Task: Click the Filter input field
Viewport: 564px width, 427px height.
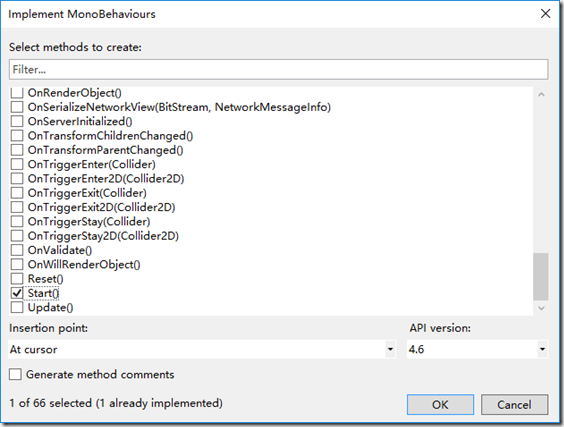Action: [278, 69]
